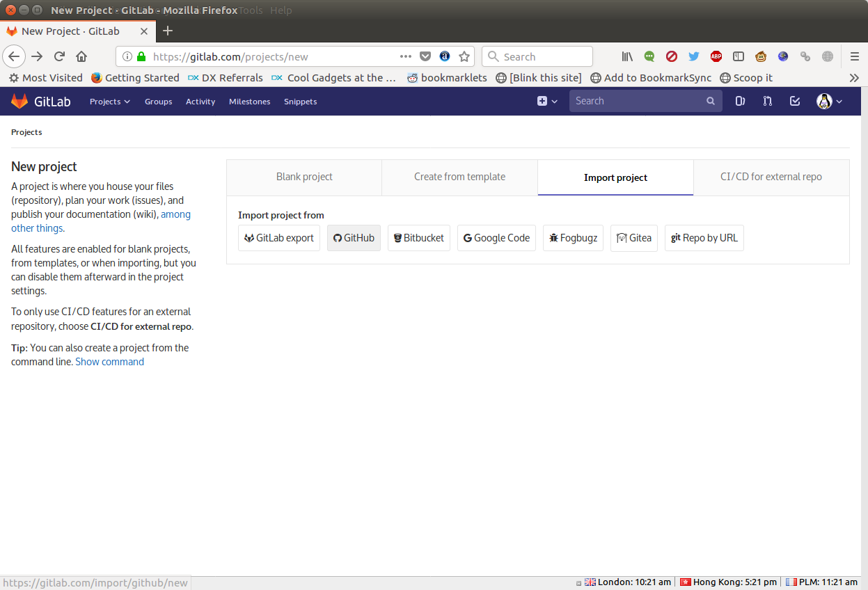The height and width of the screenshot is (590, 868).
Task: Import project from Gitea
Action: coord(634,238)
